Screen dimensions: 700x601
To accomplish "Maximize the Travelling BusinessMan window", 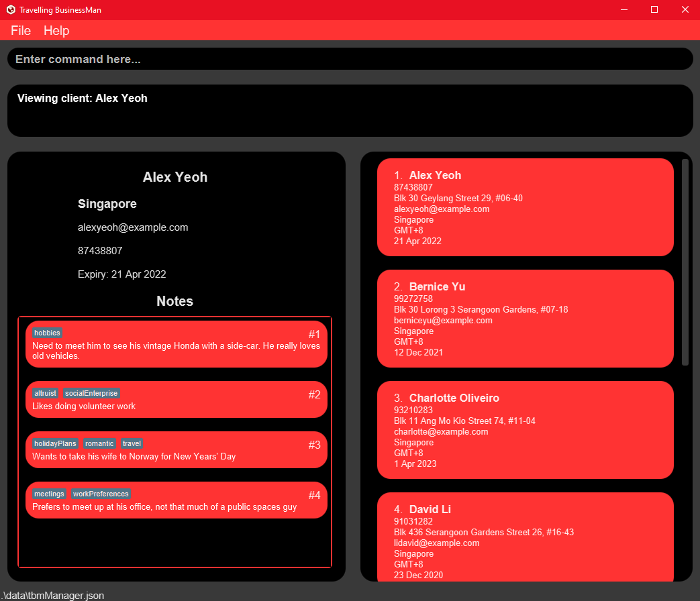I will click(x=654, y=10).
